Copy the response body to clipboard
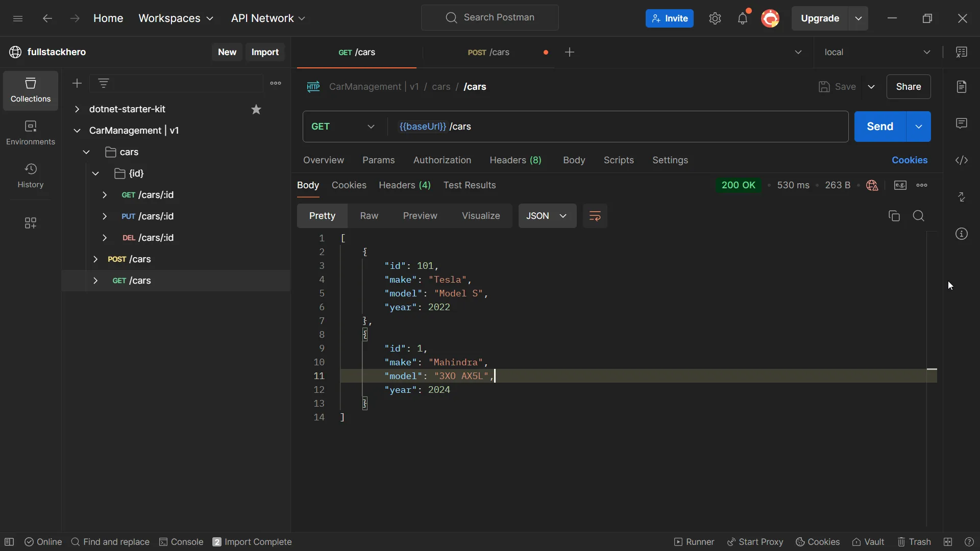 coord(894,216)
